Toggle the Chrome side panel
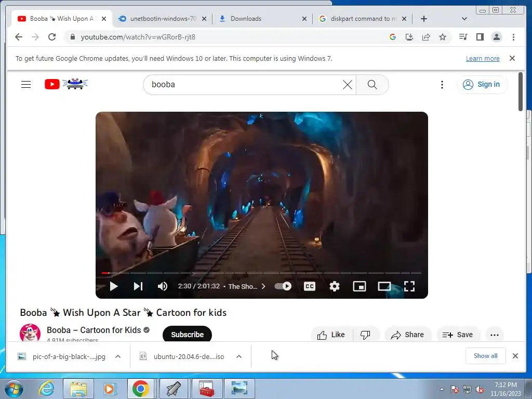This screenshot has height=399, width=532. [x=480, y=37]
